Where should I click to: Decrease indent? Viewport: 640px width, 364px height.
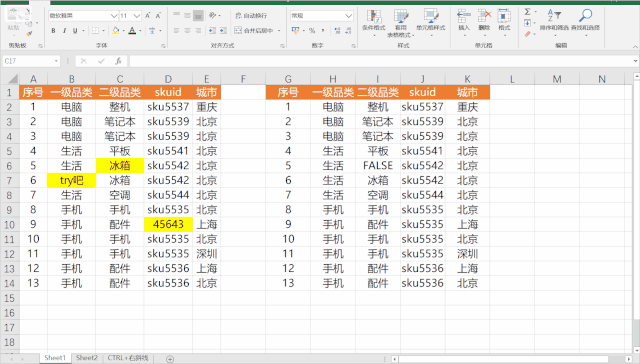point(212,31)
